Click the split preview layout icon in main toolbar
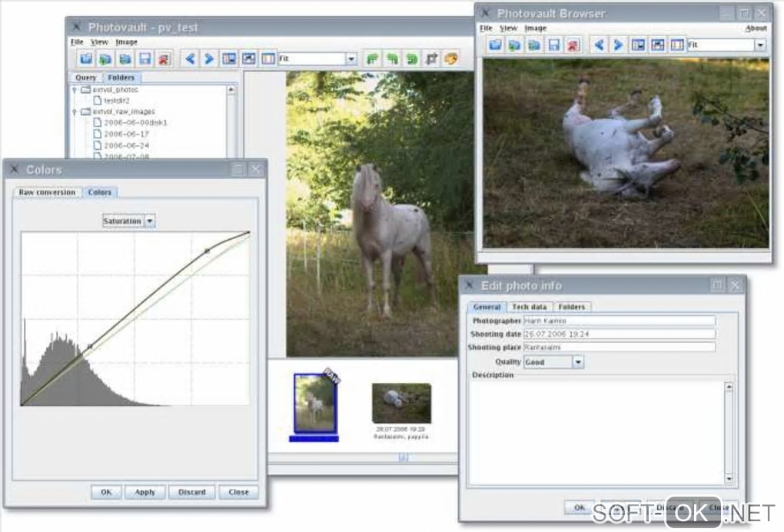This screenshot has width=784, height=532. click(229, 59)
